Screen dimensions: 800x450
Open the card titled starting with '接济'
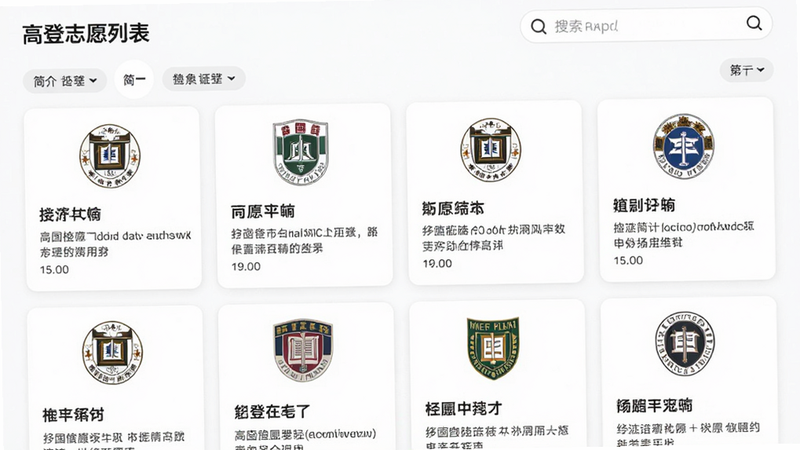tap(70, 214)
